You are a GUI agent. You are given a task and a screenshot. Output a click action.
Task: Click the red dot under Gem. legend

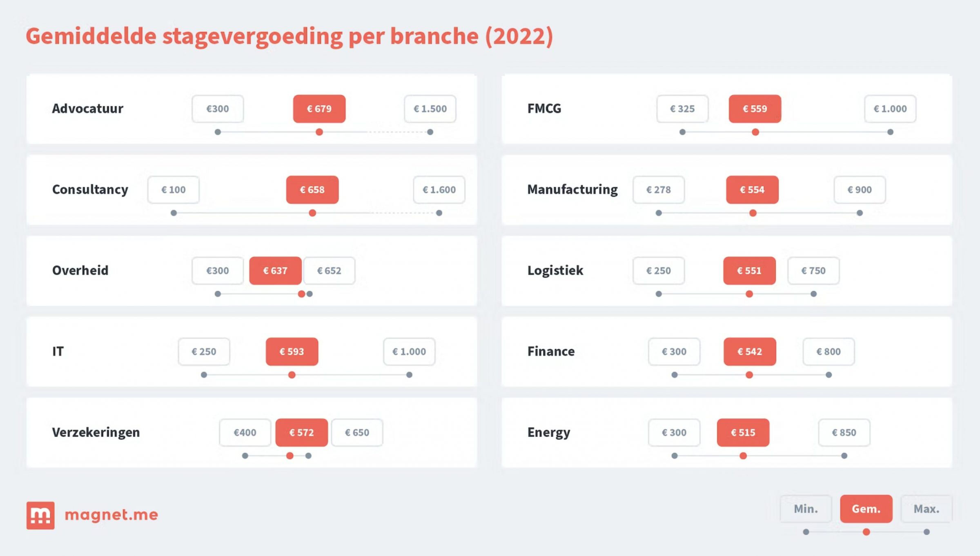[x=866, y=532]
